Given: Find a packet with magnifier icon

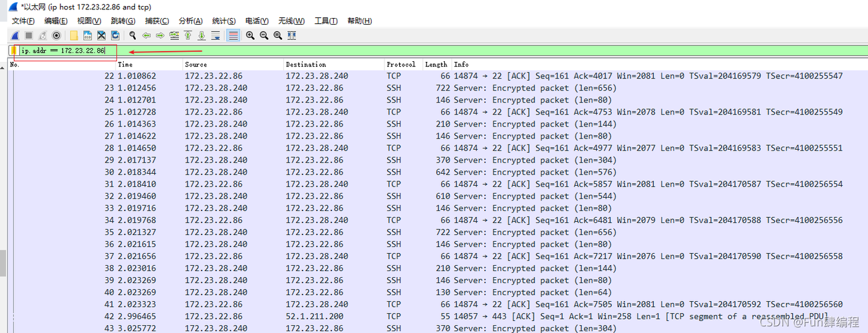Looking at the screenshot, I should coord(133,35).
